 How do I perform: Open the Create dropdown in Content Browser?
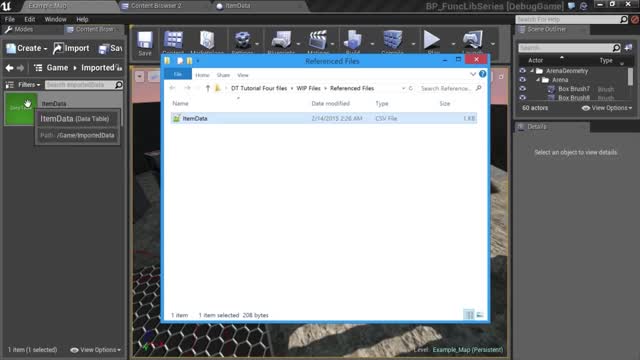pyautogui.click(x=27, y=48)
